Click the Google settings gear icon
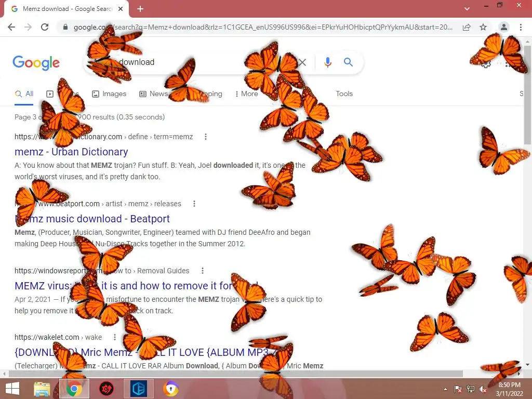Image resolution: width=532 pixels, height=399 pixels. click(486, 63)
